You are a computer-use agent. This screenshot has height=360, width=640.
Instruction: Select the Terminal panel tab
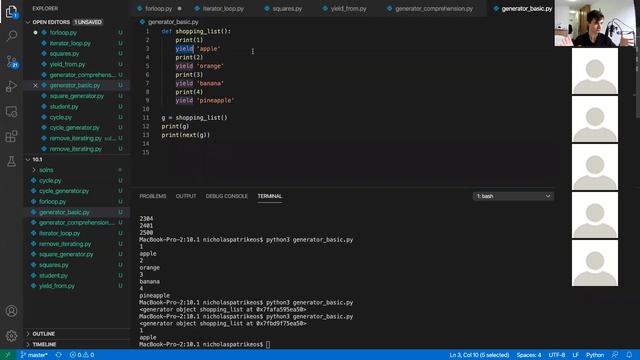(x=269, y=196)
